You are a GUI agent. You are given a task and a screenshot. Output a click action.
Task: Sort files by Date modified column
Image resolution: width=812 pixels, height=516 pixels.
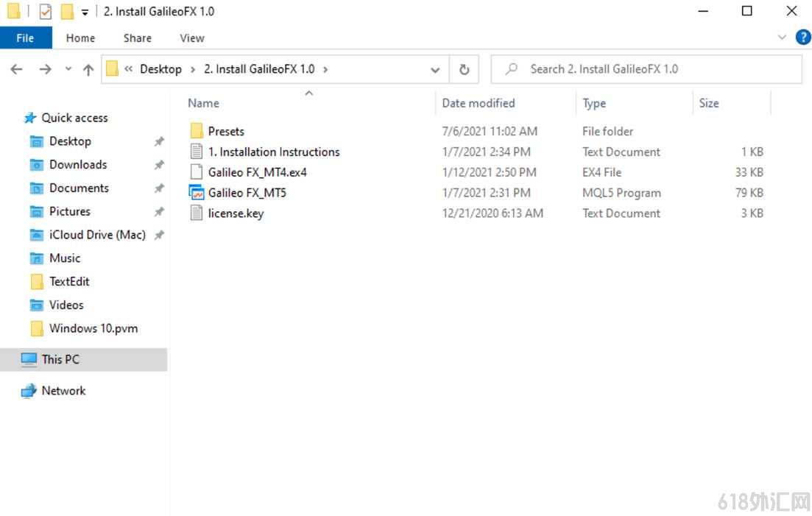pos(478,103)
